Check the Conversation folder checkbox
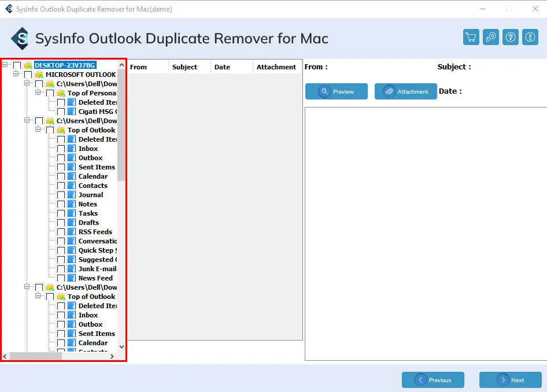547x392 pixels. point(61,241)
